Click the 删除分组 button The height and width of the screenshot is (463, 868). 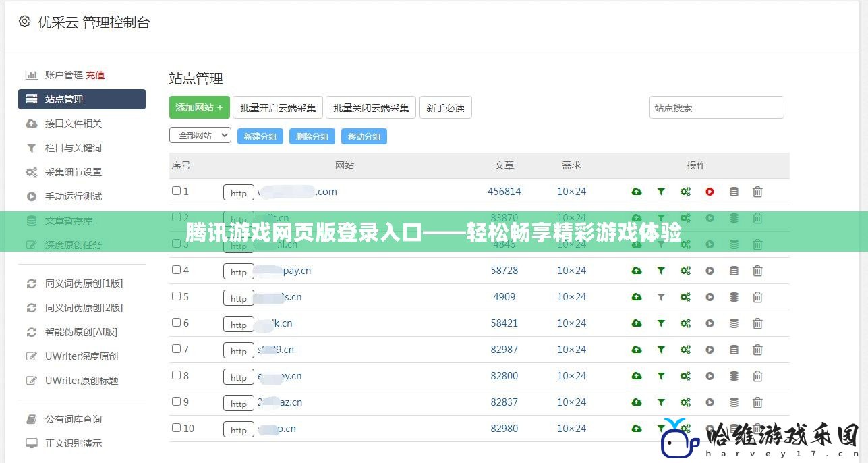[312, 136]
